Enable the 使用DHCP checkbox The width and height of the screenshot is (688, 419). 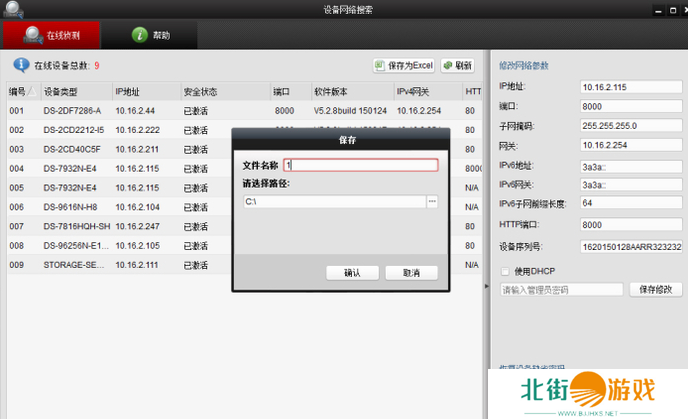[505, 270]
